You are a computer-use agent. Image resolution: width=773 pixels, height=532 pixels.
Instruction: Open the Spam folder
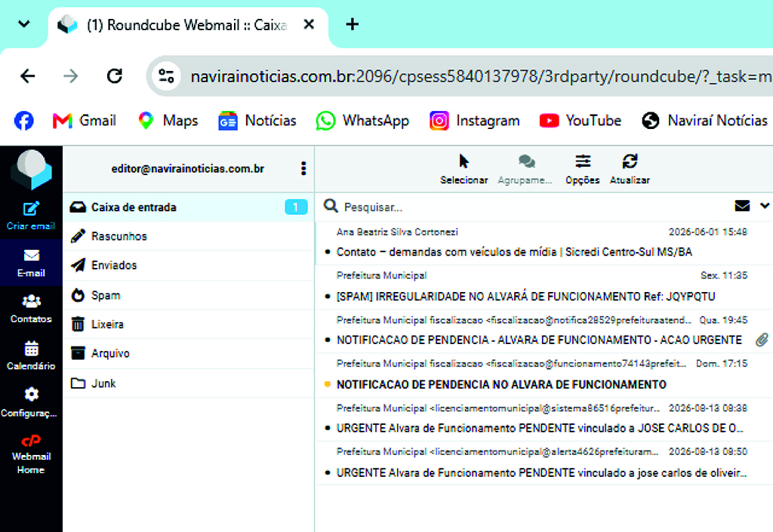(188, 295)
